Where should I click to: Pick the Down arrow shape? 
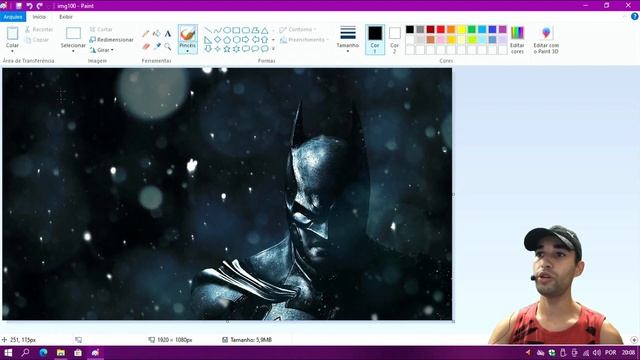tap(208, 49)
